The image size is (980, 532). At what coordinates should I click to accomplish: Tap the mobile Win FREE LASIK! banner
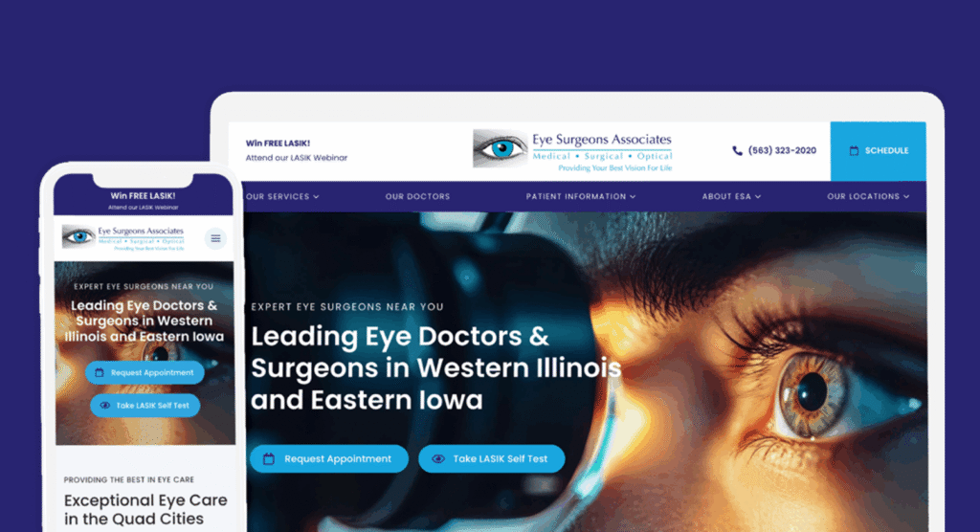(144, 200)
